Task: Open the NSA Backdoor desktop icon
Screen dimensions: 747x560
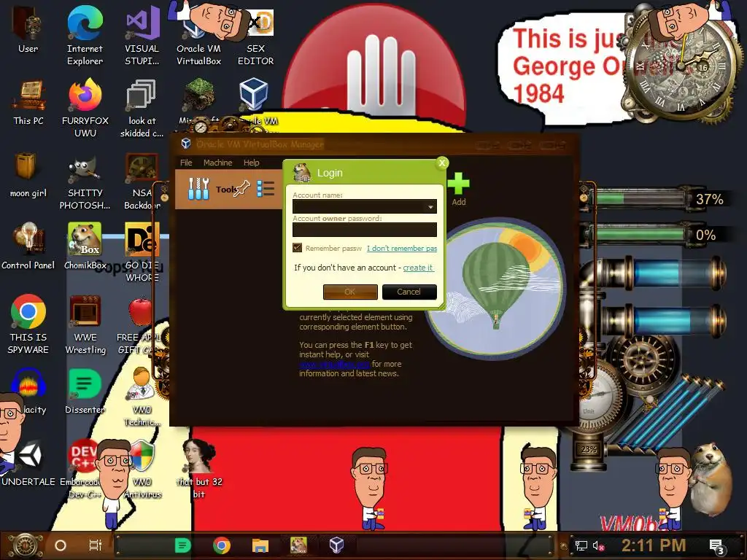Action: click(142, 181)
